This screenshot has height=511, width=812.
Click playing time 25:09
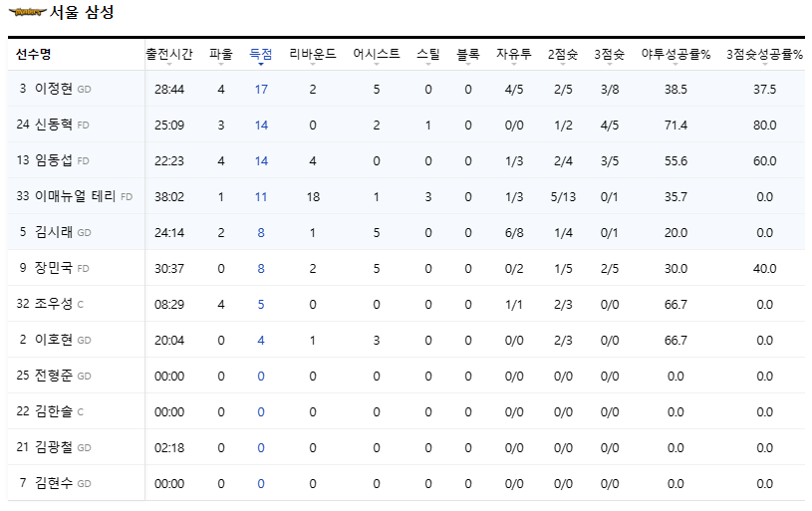click(169, 125)
